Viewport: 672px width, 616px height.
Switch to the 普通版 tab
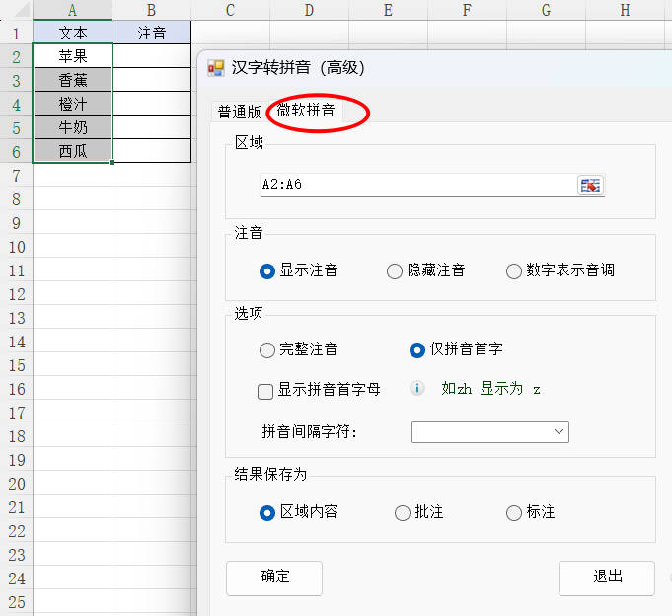pos(239,112)
